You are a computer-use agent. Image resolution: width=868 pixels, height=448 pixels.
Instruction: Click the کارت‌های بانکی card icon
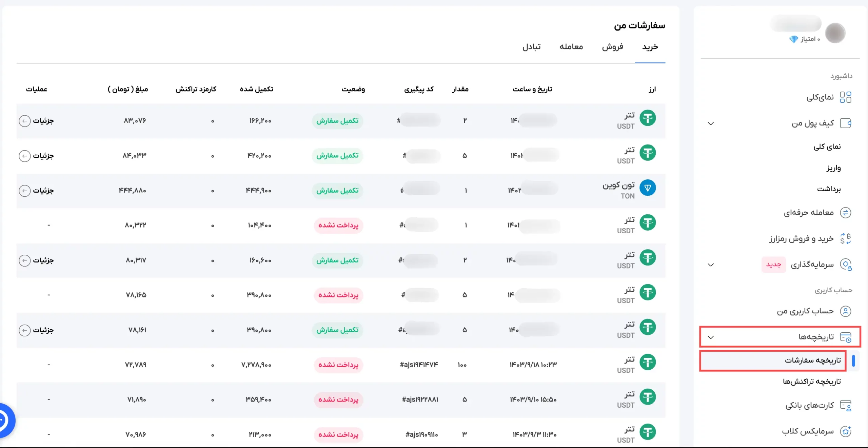click(845, 405)
